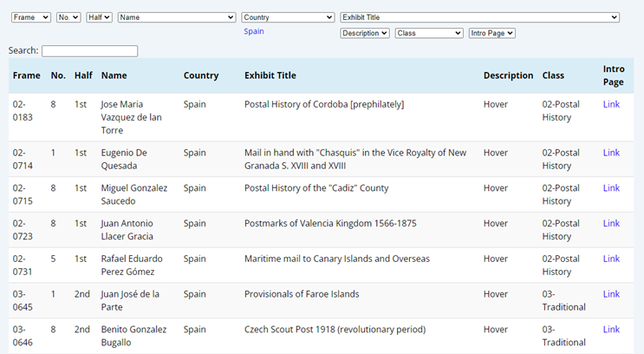This screenshot has width=644, height=354.
Task: Remove the Spain country filter tag
Action: click(254, 31)
